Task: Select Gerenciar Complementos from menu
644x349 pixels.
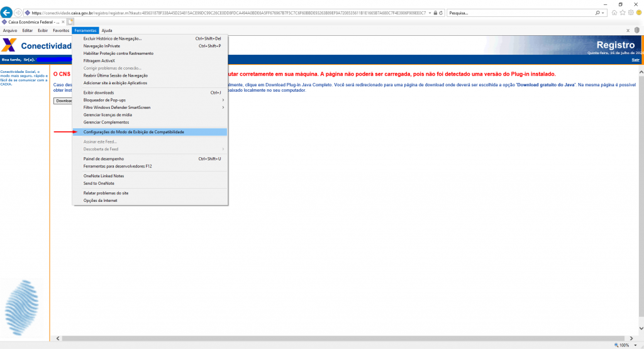Action: pyautogui.click(x=106, y=122)
